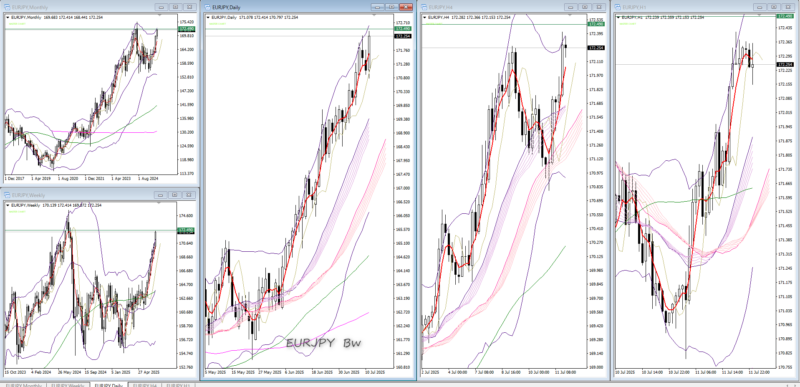Click the 160.810 price on Daily chart scale
The width and height of the screenshot is (800, 387).
click(x=403, y=367)
